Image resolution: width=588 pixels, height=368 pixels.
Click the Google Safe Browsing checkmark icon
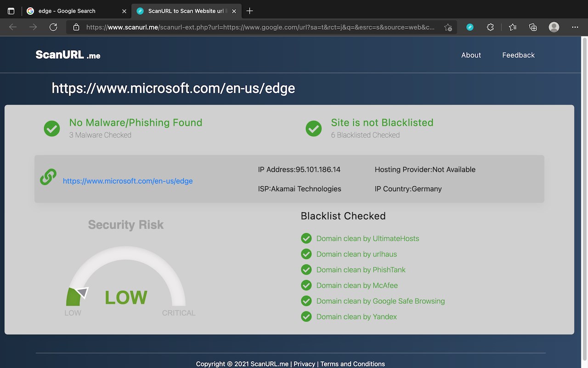(306, 301)
